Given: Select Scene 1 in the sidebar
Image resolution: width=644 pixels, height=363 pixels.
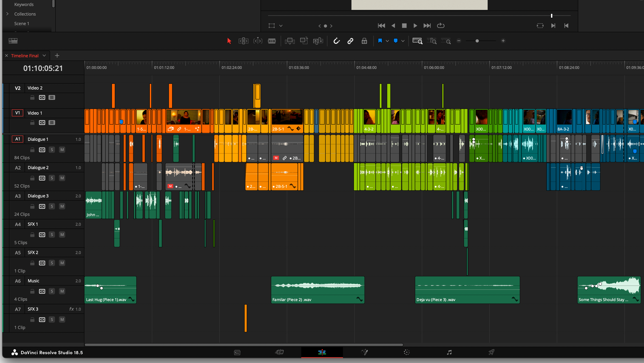Looking at the screenshot, I should pyautogui.click(x=22, y=24).
